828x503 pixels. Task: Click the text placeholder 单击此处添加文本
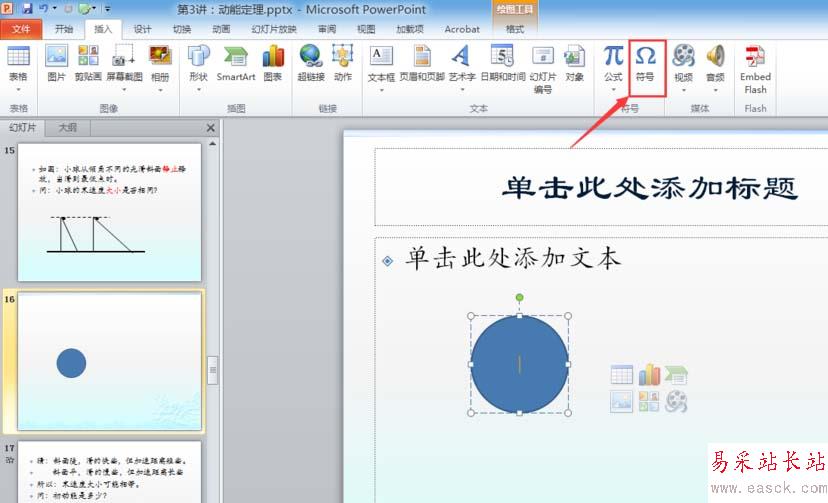coord(513,259)
